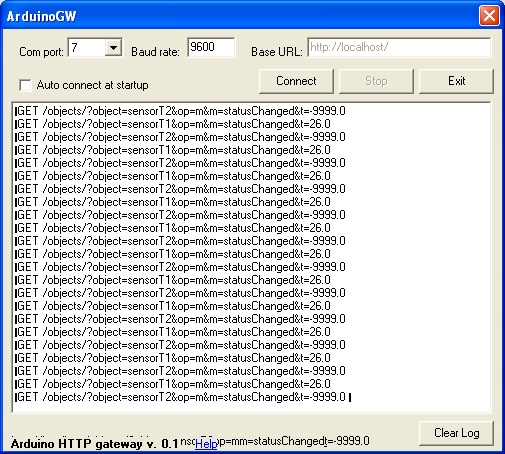Click the 'Com port:' label
The height and width of the screenshot is (454, 505).
(41, 52)
